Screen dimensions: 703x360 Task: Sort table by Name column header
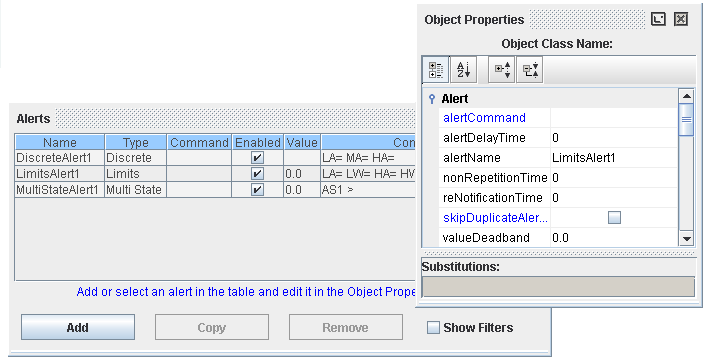[x=60, y=142]
